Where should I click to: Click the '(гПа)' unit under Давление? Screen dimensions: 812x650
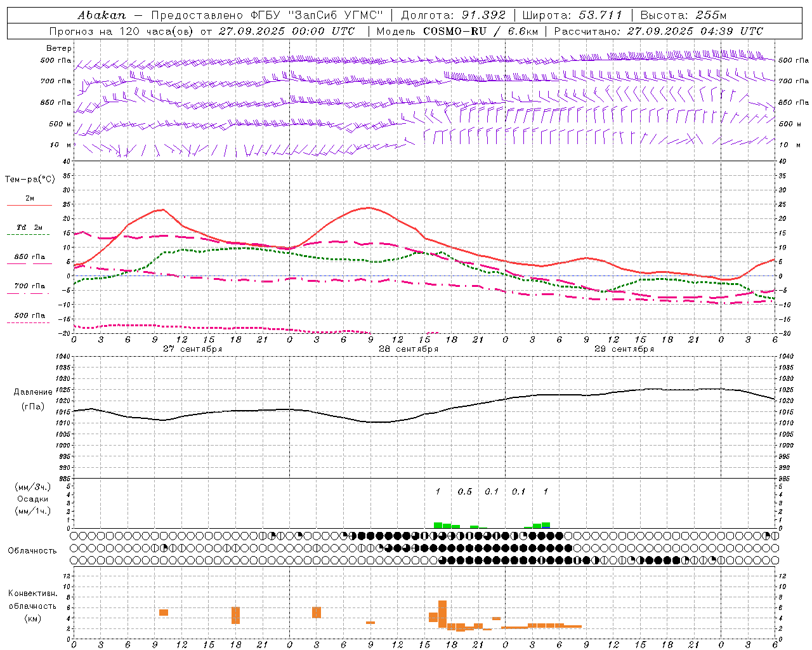click(33, 407)
